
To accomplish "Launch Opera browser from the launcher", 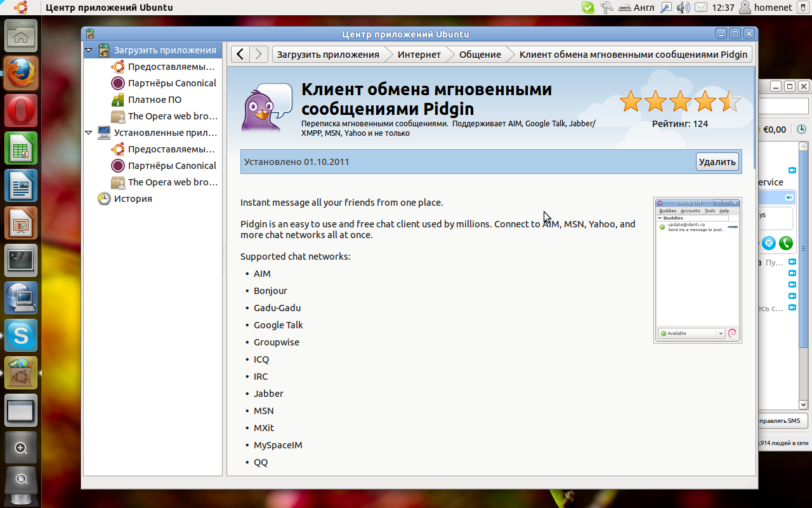I will (x=22, y=110).
